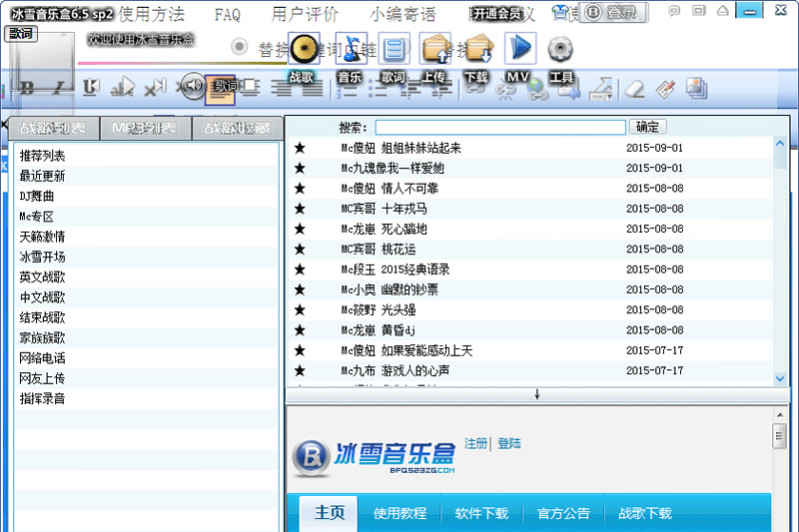
Task: Select 指挥录音 category
Action: 42,398
